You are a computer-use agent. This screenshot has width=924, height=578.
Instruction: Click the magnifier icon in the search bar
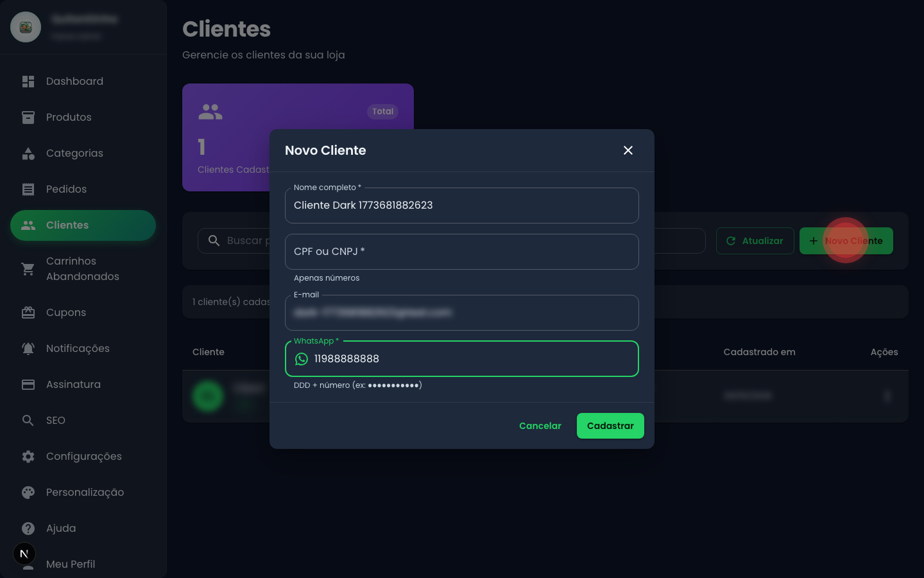pyautogui.click(x=214, y=241)
